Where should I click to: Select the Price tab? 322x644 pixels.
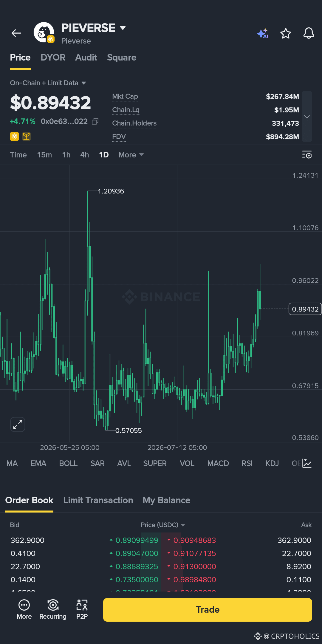[x=20, y=58]
